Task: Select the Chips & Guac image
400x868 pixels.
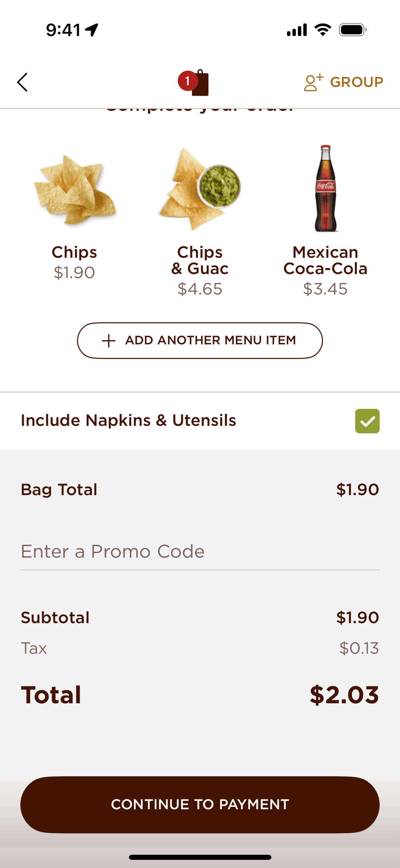Action: 200,189
